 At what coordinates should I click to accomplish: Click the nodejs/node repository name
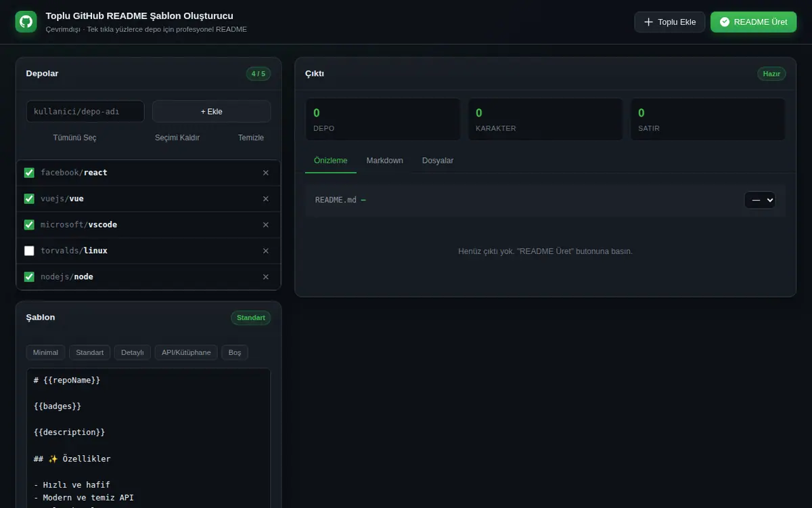click(67, 277)
